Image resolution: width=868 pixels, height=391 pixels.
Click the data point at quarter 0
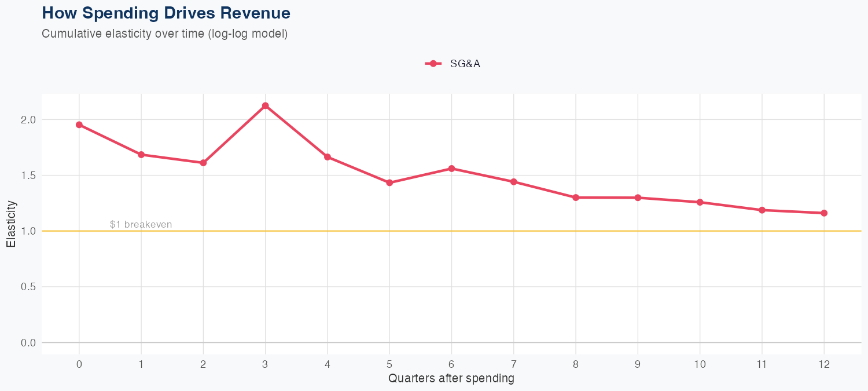[x=79, y=125]
